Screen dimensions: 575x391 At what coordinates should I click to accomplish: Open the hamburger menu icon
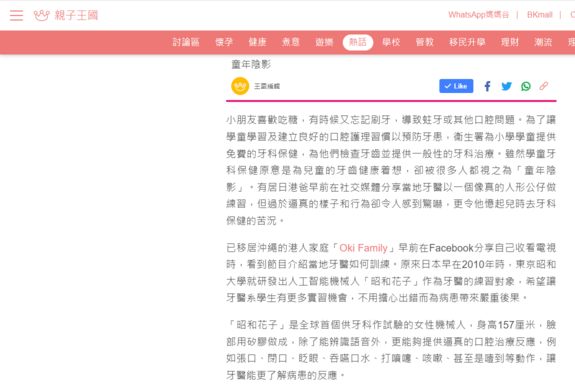pyautogui.click(x=16, y=15)
